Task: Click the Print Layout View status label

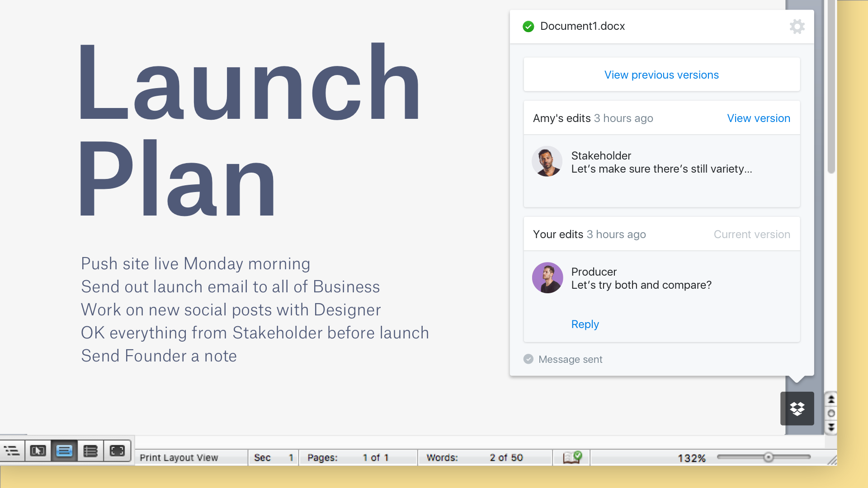Action: point(179,458)
